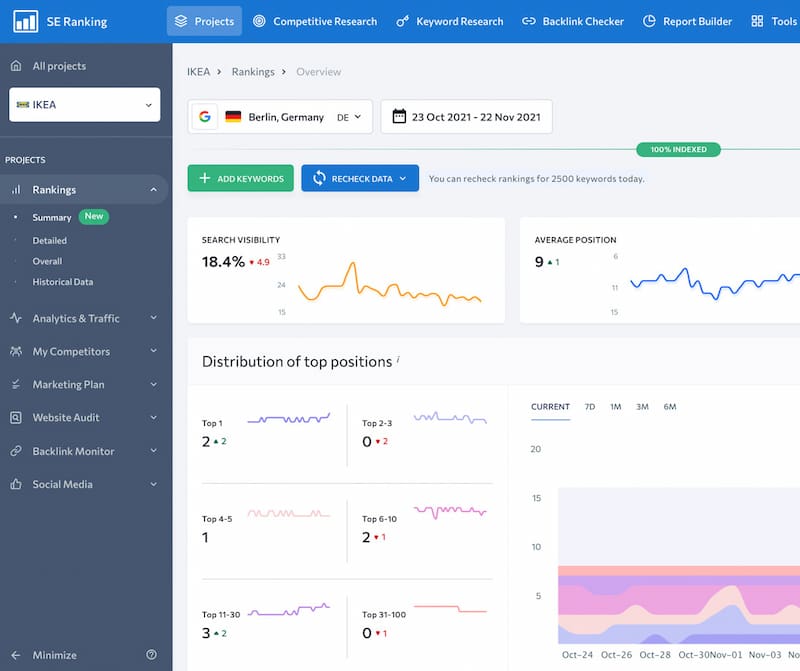Click the Analytics & Traffic pulse icon

[16, 318]
